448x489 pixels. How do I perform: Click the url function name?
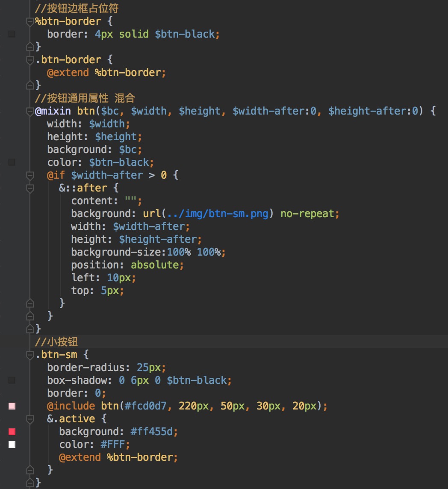pyautogui.click(x=152, y=214)
